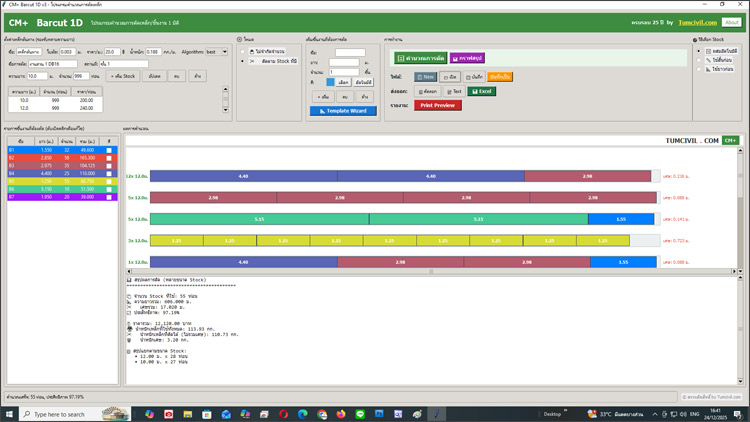Select the second Stock selection radio option
This screenshot has height=422, width=750.
click(700, 59)
